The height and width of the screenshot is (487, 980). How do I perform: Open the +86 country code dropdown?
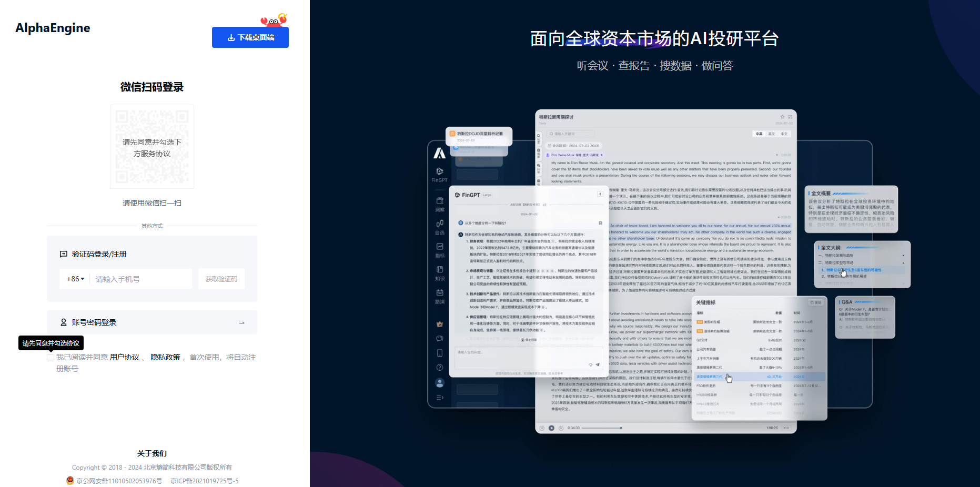click(75, 279)
